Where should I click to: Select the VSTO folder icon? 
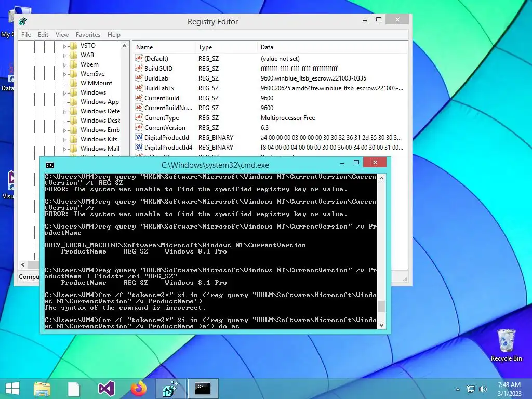[74, 46]
